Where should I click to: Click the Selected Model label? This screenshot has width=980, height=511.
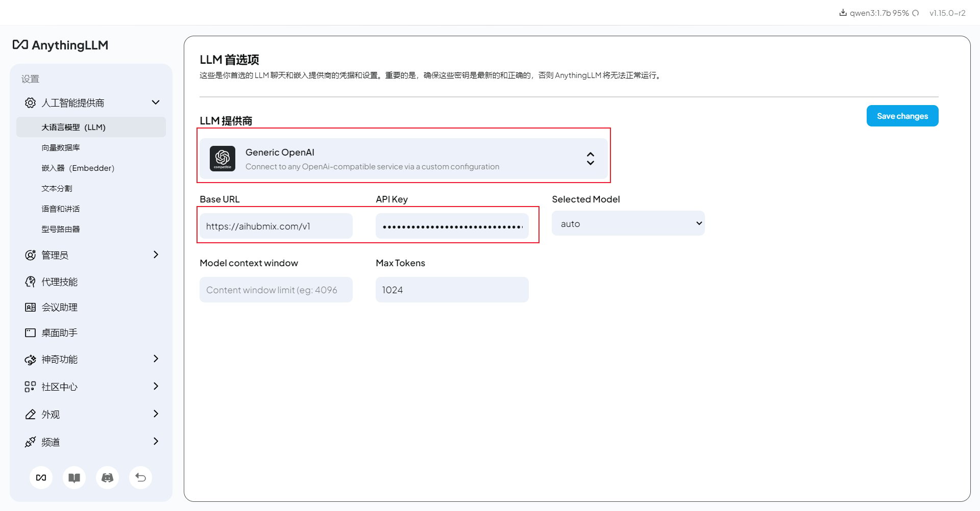585,199
